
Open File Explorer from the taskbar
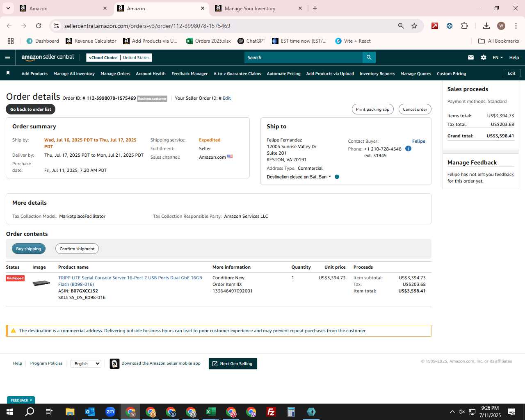pyautogui.click(x=70, y=412)
